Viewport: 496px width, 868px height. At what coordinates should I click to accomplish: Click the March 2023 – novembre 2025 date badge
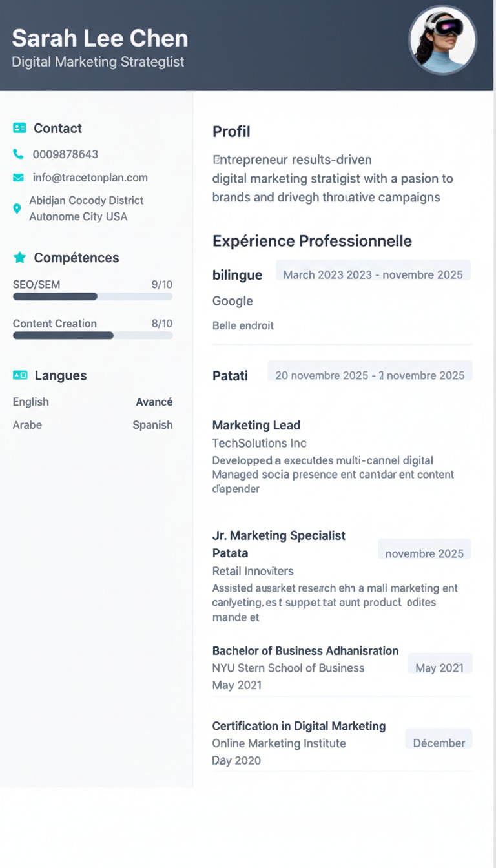(x=373, y=274)
